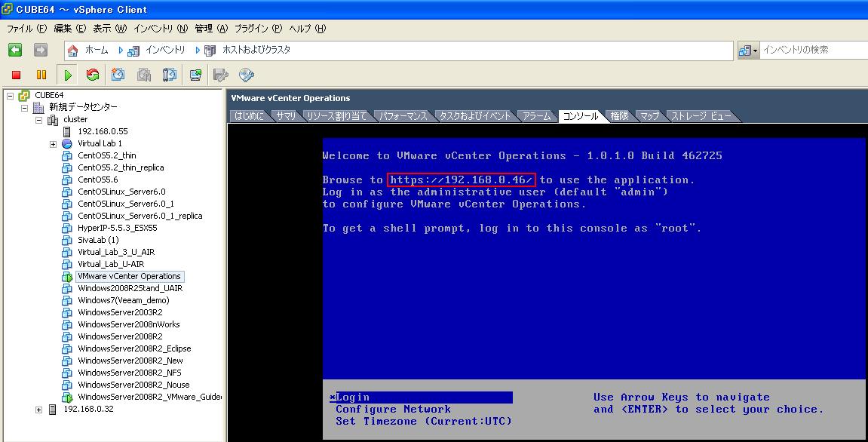Switch to the はじめに tab
The height and width of the screenshot is (442, 868).
[x=249, y=115]
